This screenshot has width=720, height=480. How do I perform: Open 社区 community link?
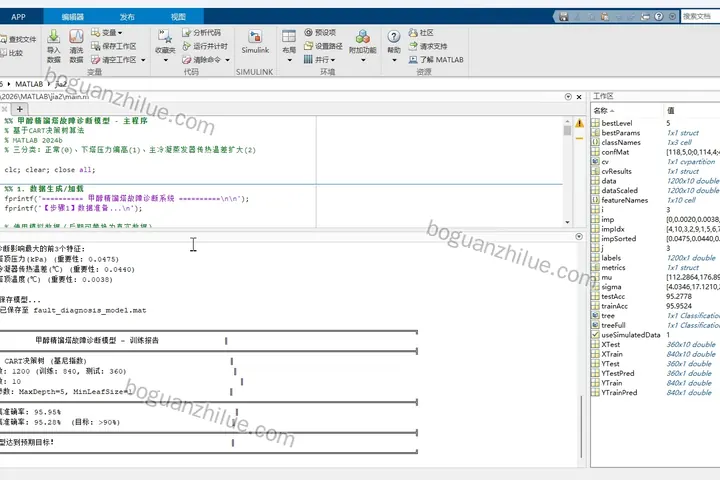[x=421, y=33]
